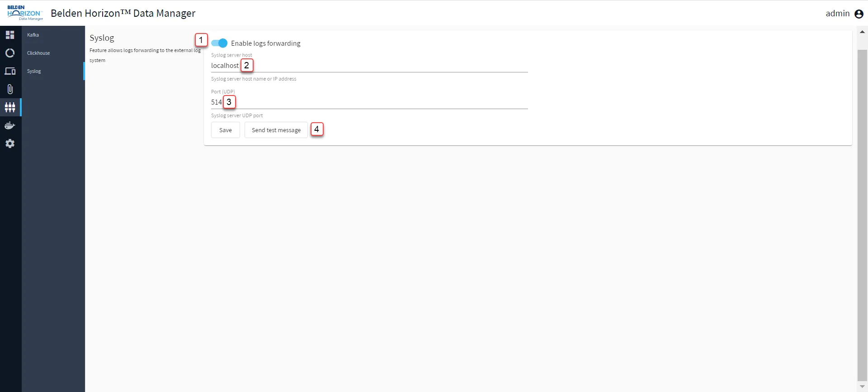Screen dimensions: 868x392
Task: Click the Syslog server host field
Action: click(x=369, y=66)
